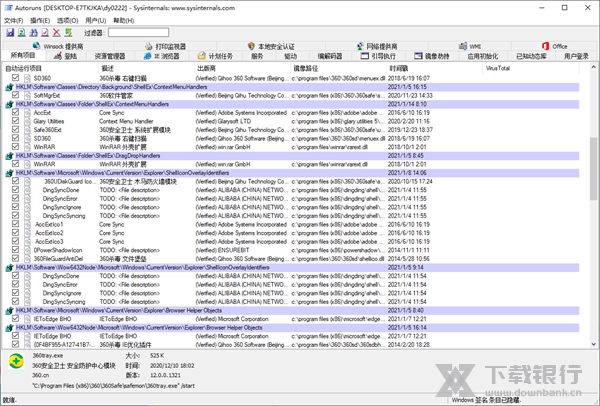This screenshot has height=406, width=600.
Task: Click registry icon of Wow6432Node ShellIconOverlayIdentifiers key
Action: click(x=10, y=268)
